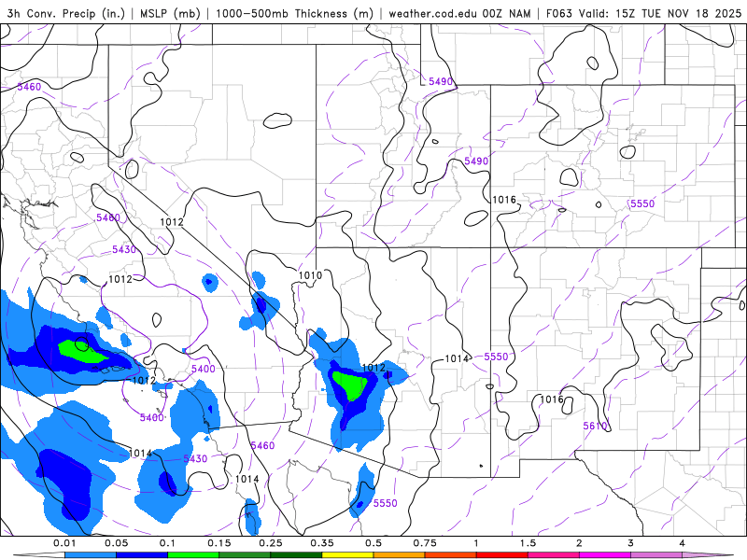Click the light blue 0.01–0.05 legend swatch
This screenshot has height=560, width=747.
click(x=91, y=555)
